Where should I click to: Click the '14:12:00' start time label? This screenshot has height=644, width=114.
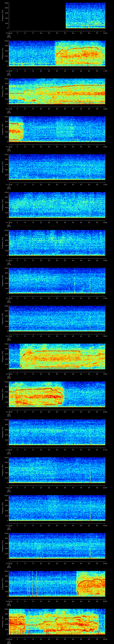[9, 147]
